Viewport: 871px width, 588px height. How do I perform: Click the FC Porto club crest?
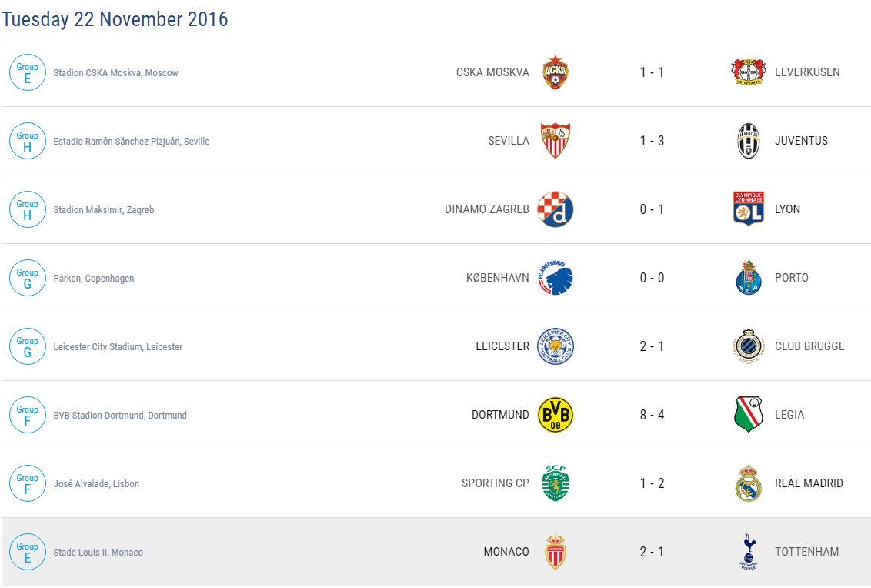coord(748,278)
